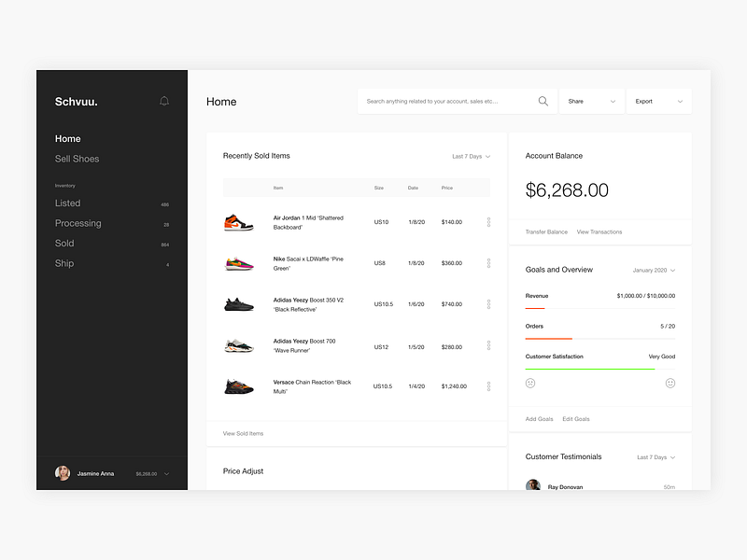Click Jasmine Anna's profile avatar

coord(63,473)
